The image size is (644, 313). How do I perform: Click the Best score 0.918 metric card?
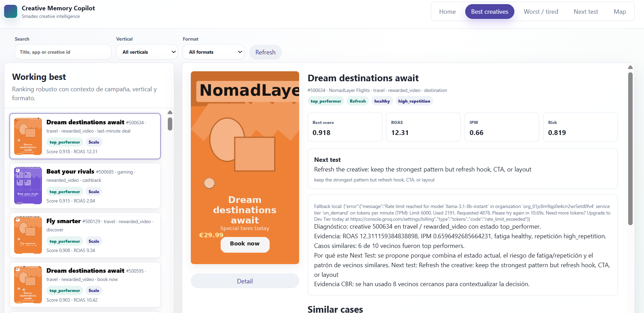[345, 127]
